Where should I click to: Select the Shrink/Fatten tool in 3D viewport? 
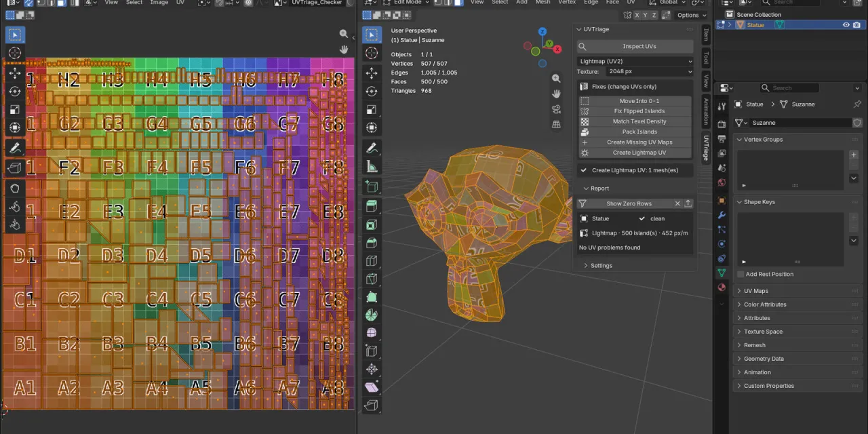(372, 370)
